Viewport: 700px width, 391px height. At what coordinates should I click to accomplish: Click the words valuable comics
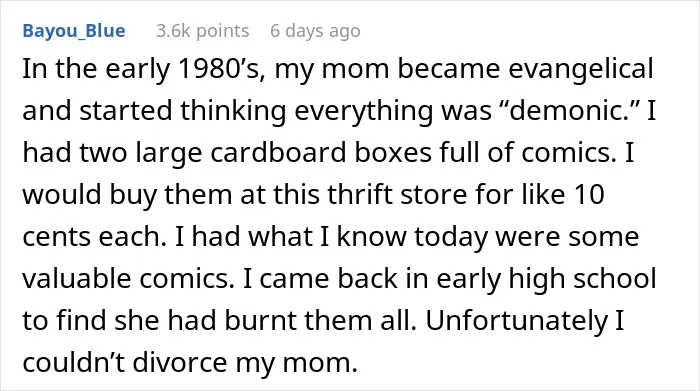click(128, 279)
